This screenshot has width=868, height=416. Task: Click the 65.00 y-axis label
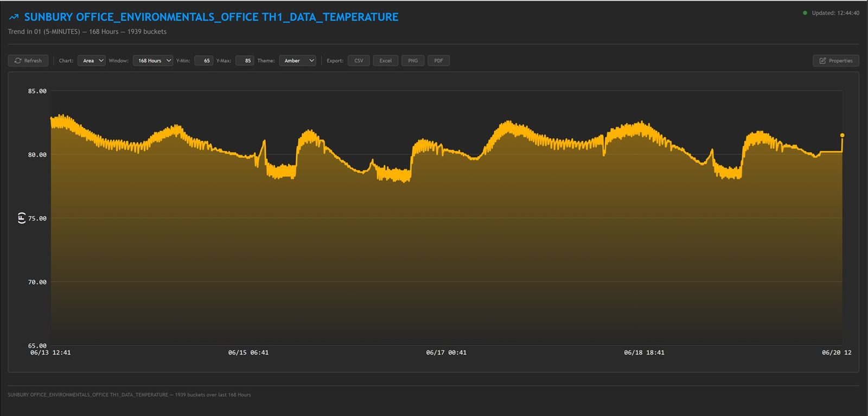37,345
